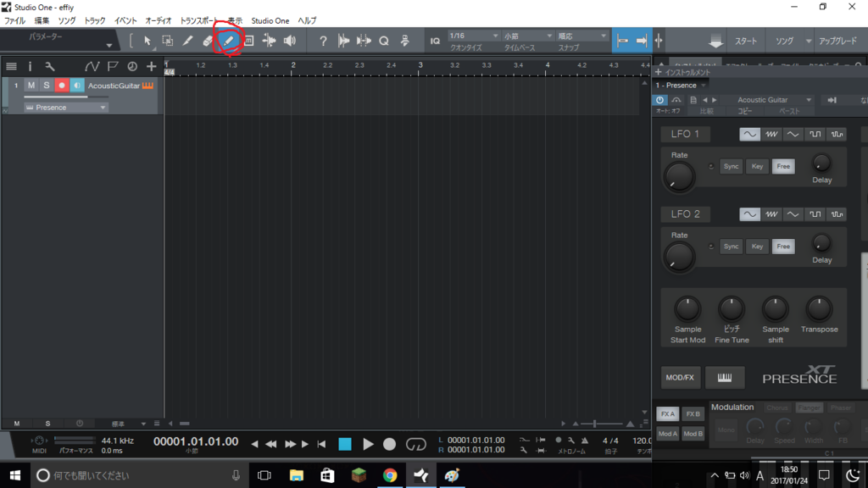Screen dimensions: 868x488
Task: Click AcousticGuitar track volume fader
Action: [x=65, y=97]
